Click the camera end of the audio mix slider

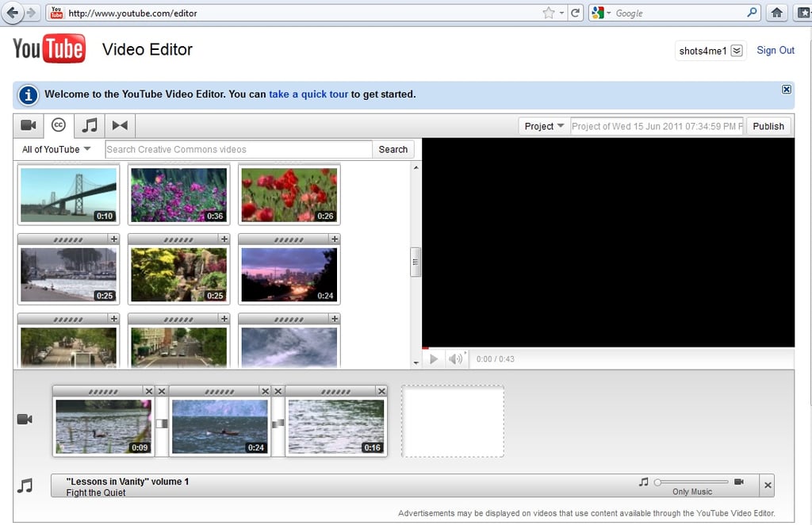click(739, 481)
